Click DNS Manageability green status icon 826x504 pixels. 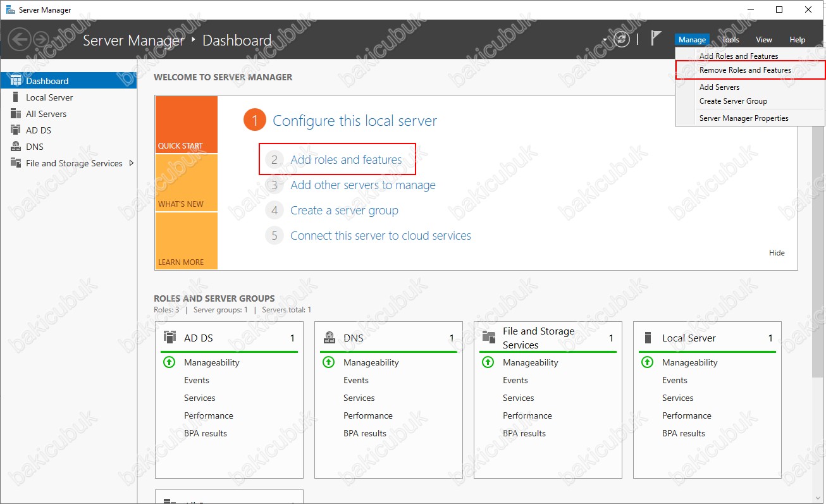(x=329, y=362)
